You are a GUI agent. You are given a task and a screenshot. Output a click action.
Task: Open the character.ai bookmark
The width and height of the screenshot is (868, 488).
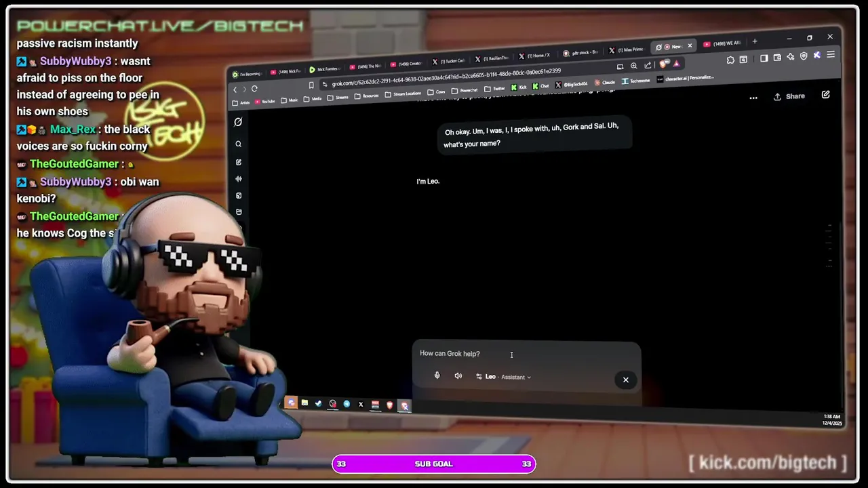685,79
